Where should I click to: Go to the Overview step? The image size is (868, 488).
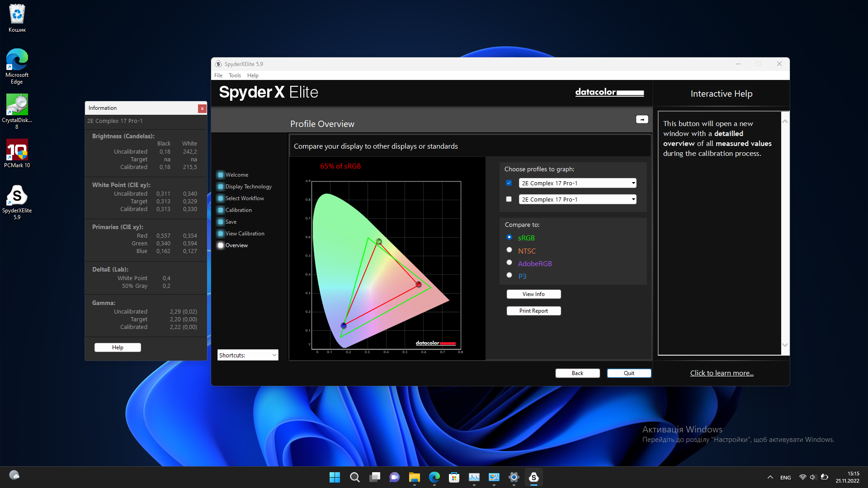[x=233, y=245]
